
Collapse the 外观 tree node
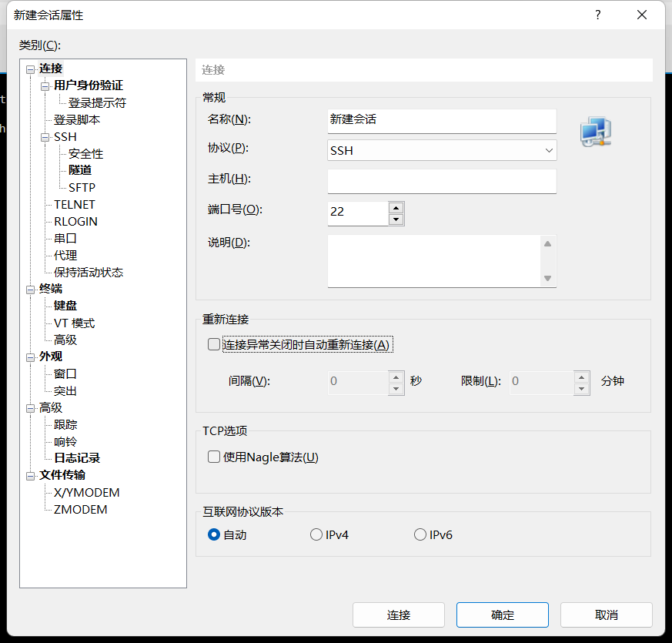31,357
